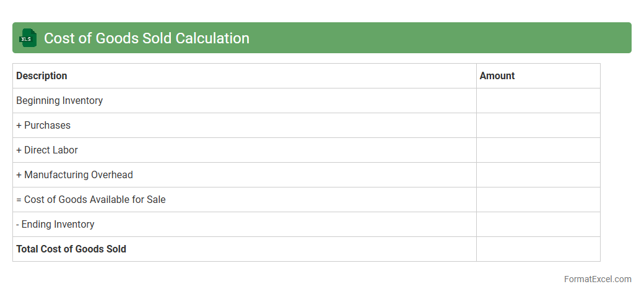Image resolution: width=644 pixels, height=297 pixels.
Task: Click the + Direct Labor label
Action: click(47, 150)
